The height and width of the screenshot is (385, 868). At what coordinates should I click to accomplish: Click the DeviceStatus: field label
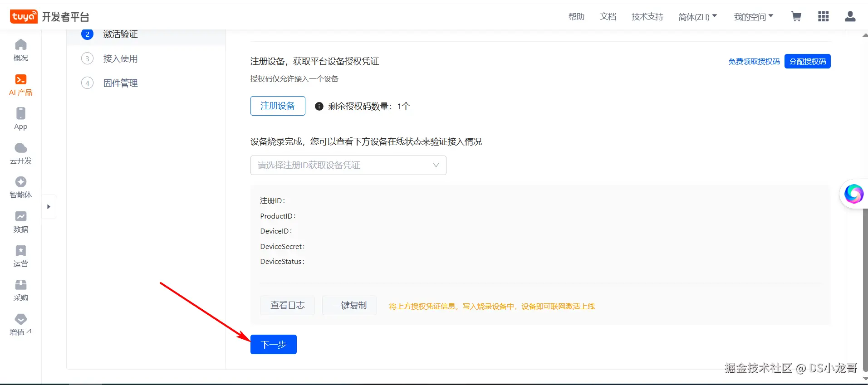point(282,262)
